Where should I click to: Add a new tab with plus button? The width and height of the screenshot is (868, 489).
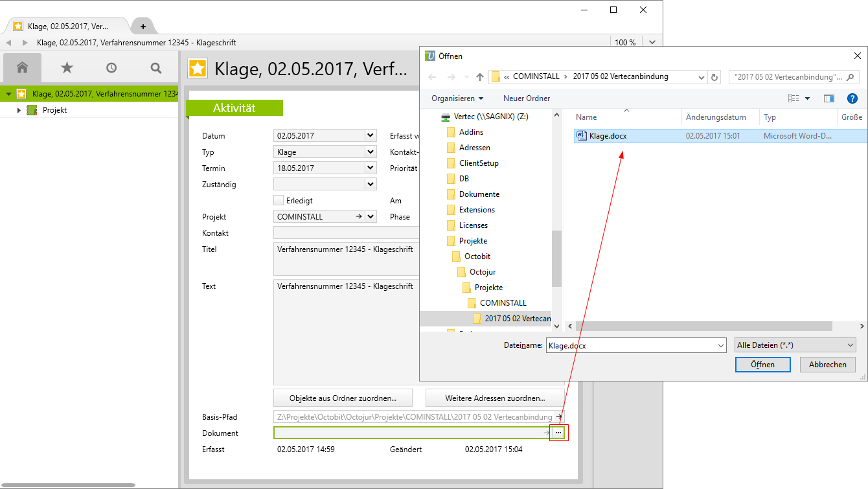tap(143, 27)
